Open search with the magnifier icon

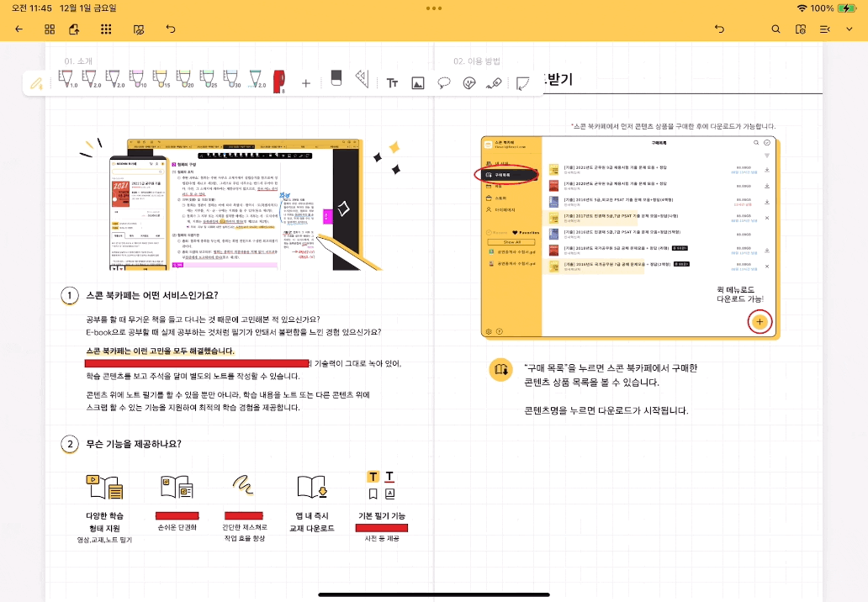point(775,29)
